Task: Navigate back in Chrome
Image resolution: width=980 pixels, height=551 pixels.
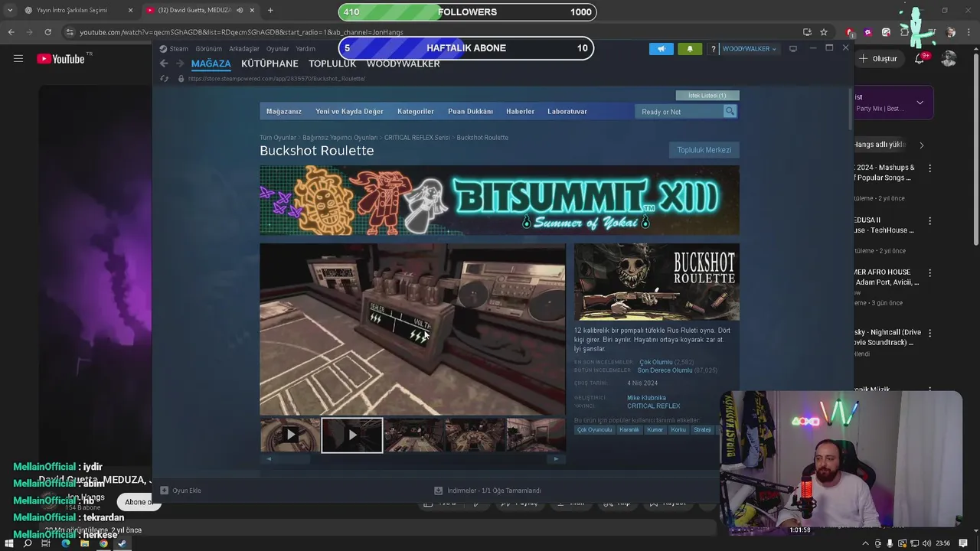Action: coord(11,32)
